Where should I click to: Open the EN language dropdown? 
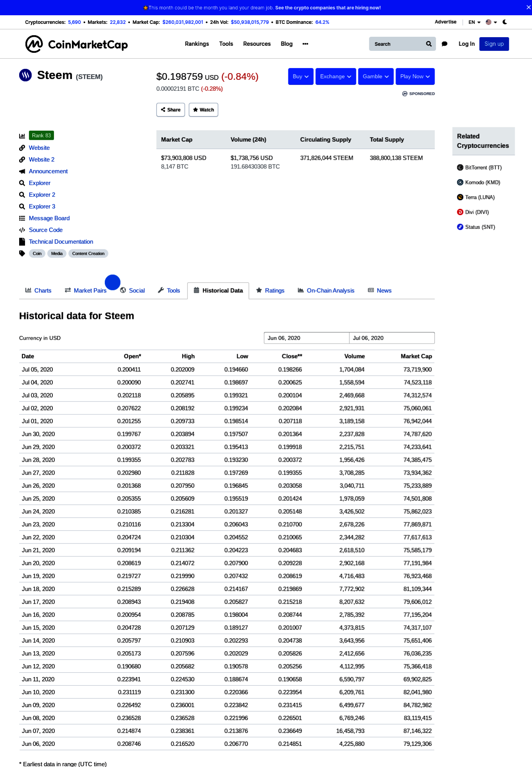tap(474, 22)
